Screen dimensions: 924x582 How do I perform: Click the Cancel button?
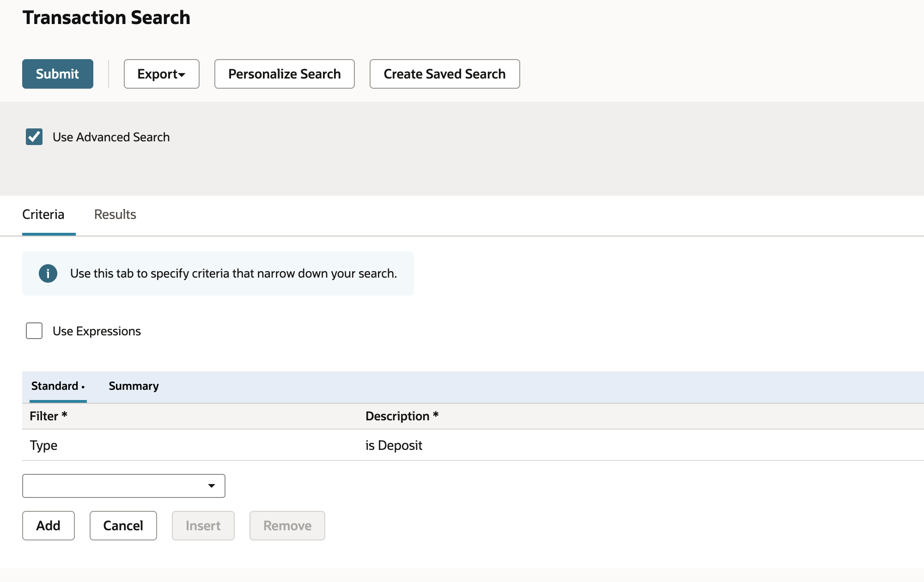(123, 526)
